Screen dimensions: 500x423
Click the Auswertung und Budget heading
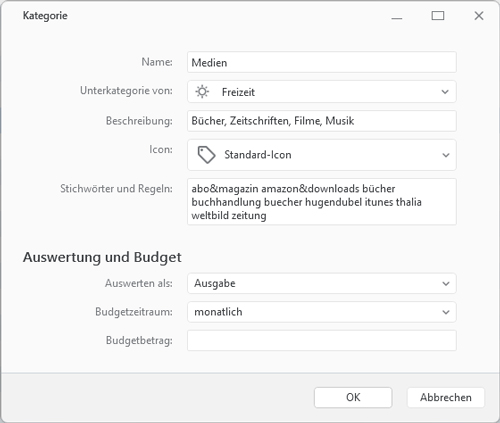tap(102, 258)
